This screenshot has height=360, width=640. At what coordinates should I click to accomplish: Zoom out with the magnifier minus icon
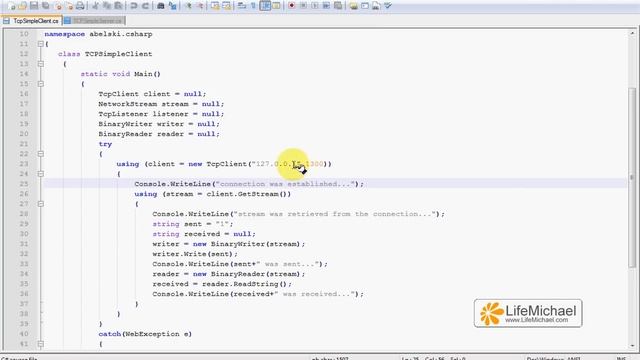pos(200,6)
